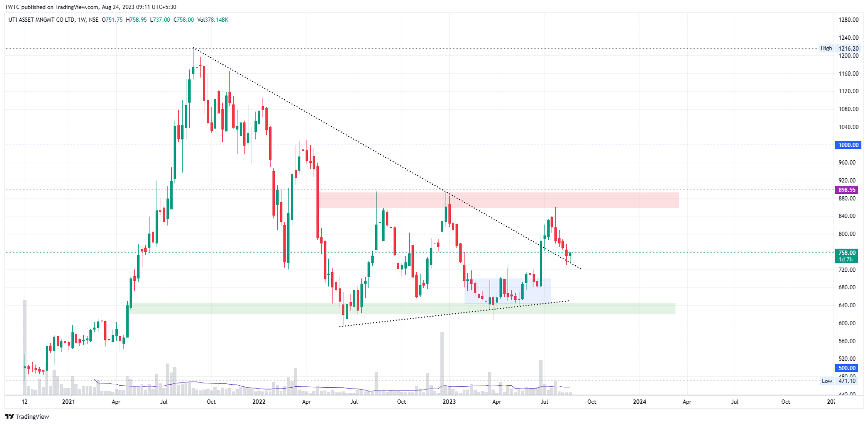This screenshot has height=425, width=868.
Task: Click the 1280.00 price axis label
Action: coord(849,20)
